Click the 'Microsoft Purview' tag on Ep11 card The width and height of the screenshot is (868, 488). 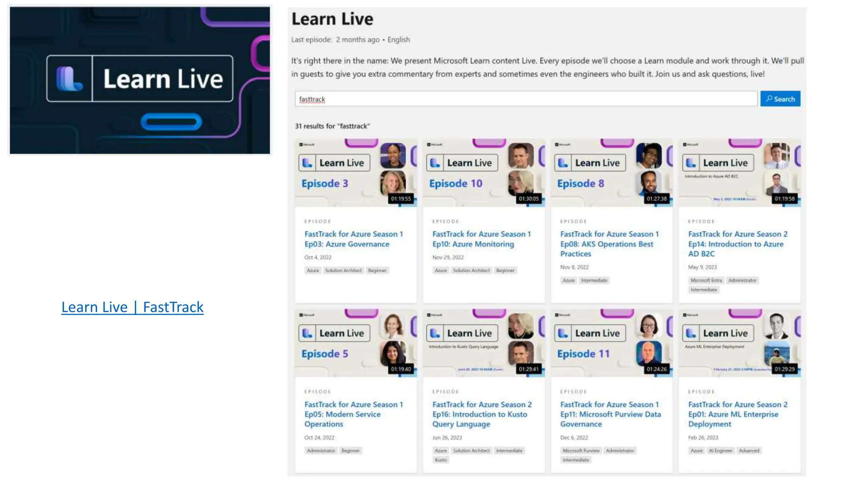(x=581, y=451)
